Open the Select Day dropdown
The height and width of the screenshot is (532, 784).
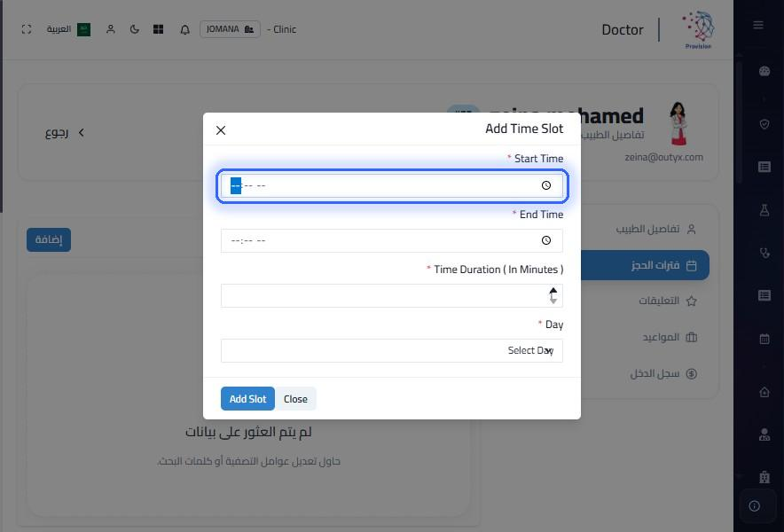[x=391, y=350]
